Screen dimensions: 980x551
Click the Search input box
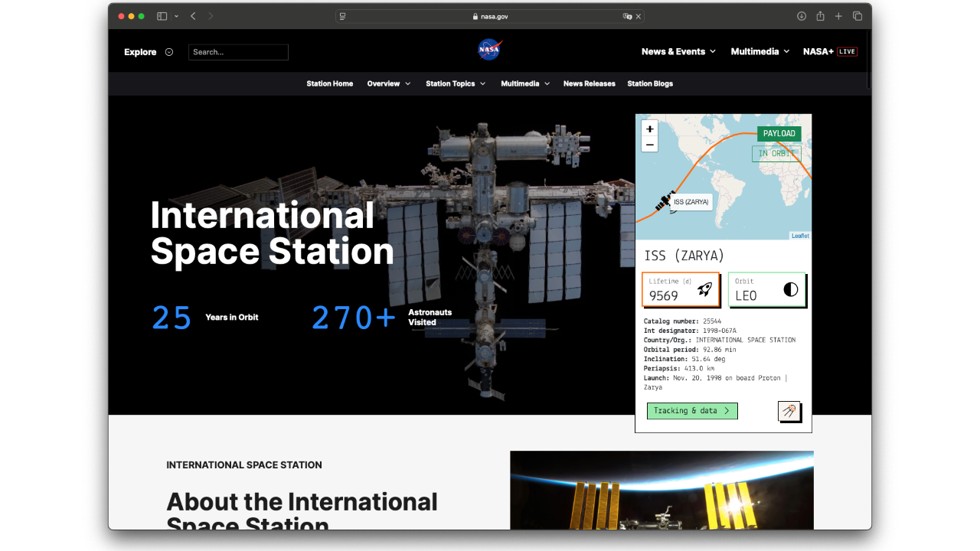coord(238,52)
